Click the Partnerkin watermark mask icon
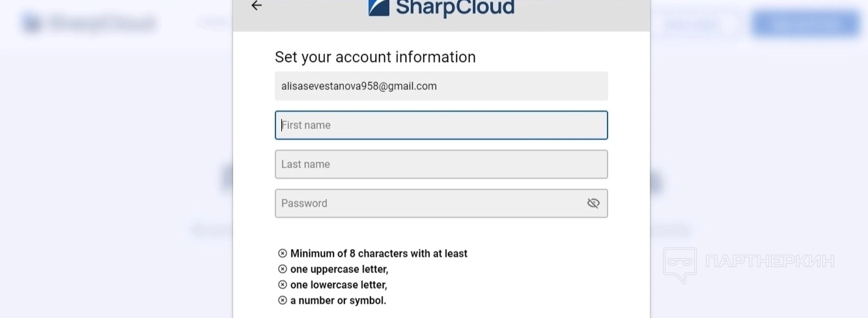The width and height of the screenshot is (868, 318). [x=679, y=264]
